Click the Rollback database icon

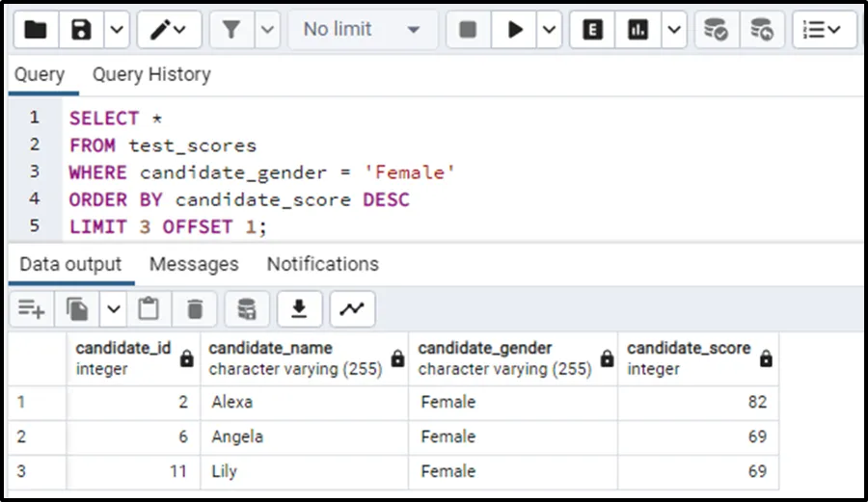click(762, 30)
